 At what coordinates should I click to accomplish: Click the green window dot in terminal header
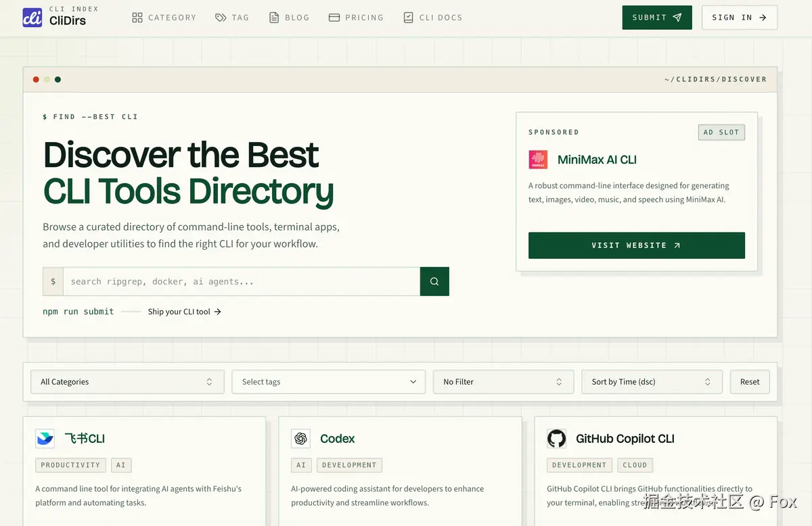tap(58, 80)
